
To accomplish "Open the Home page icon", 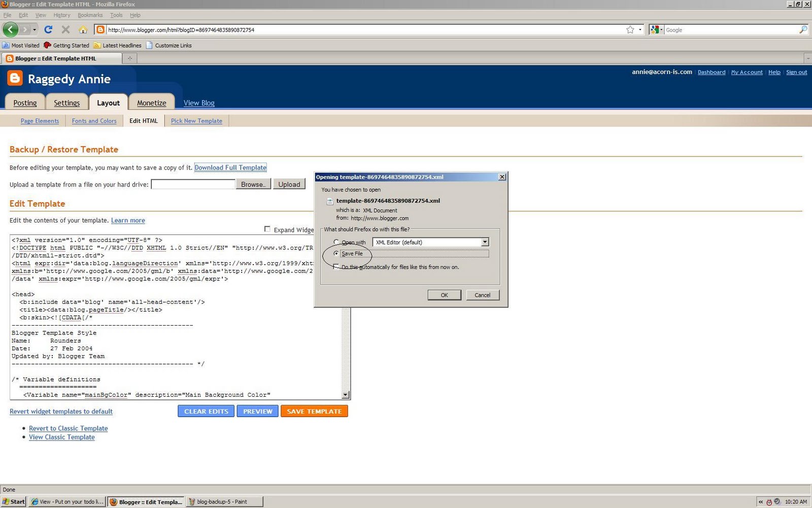I will pos(83,29).
